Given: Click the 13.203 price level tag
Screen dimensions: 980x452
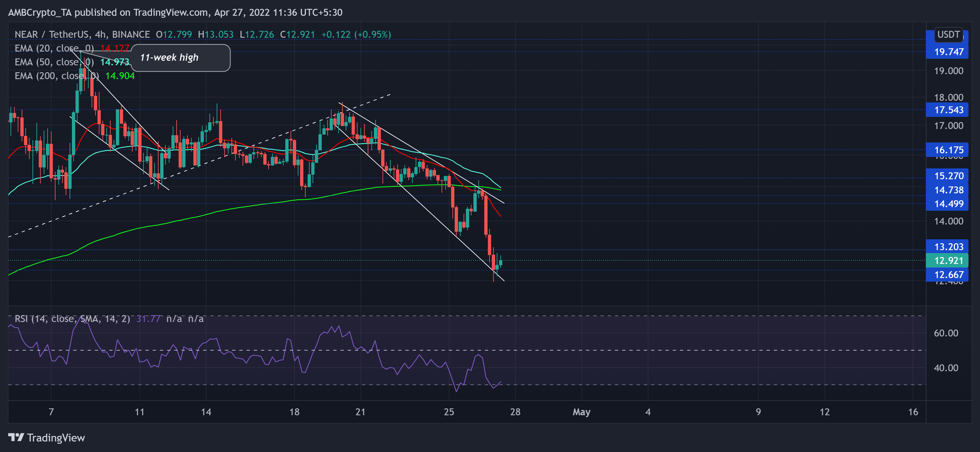Looking at the screenshot, I should (x=947, y=247).
